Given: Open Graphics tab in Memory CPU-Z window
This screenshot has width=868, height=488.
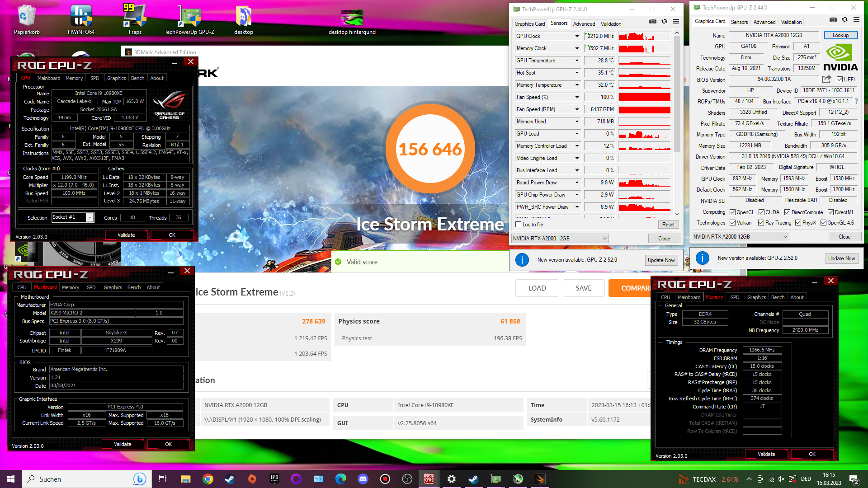Looking at the screenshot, I should click(x=756, y=297).
